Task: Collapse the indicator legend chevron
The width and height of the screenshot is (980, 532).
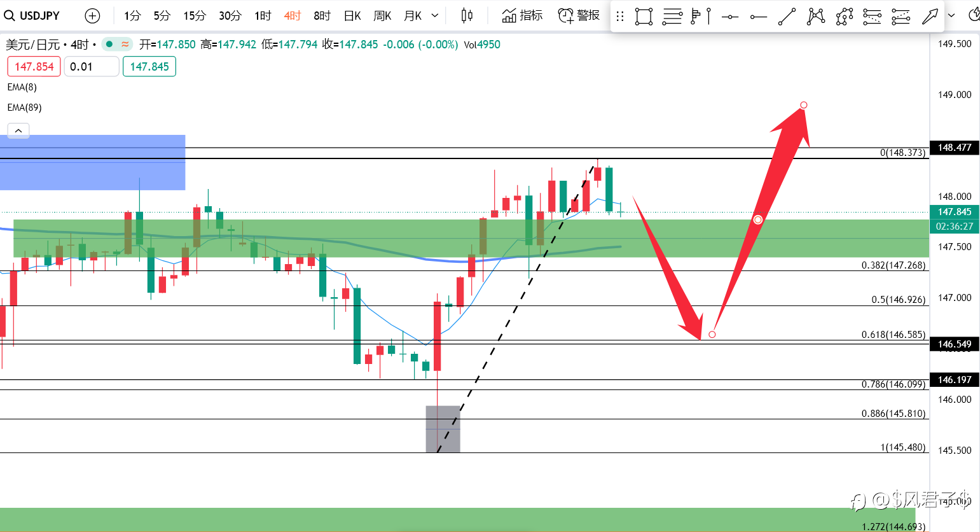Action: (x=18, y=130)
